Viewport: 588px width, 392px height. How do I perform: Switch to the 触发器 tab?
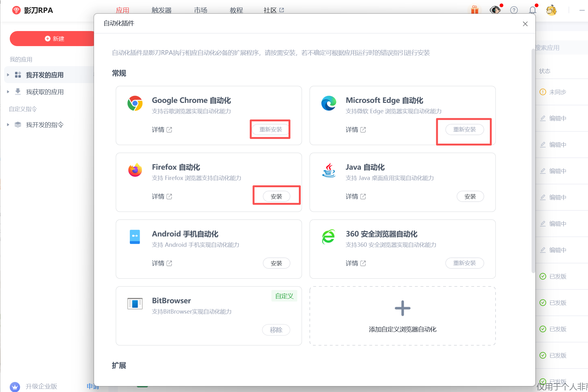click(162, 10)
